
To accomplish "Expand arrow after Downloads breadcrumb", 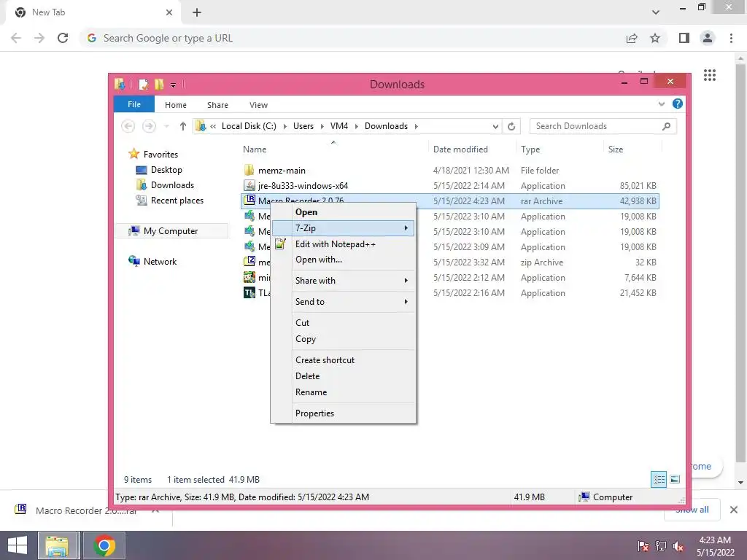I will (416, 127).
